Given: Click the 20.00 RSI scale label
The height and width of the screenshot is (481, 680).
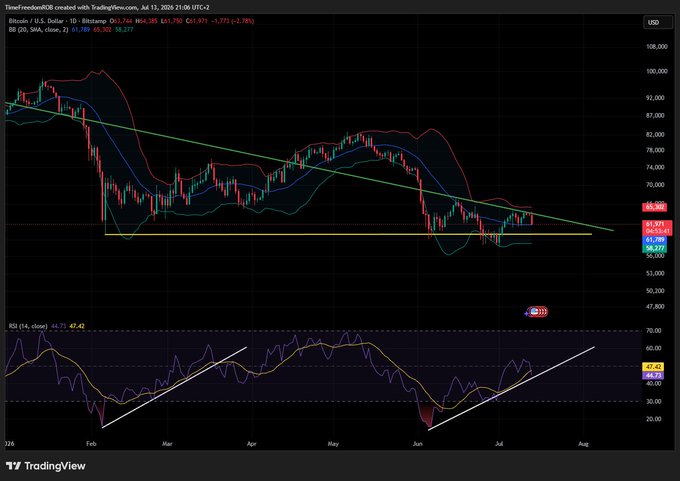Looking at the screenshot, I should tap(654, 419).
